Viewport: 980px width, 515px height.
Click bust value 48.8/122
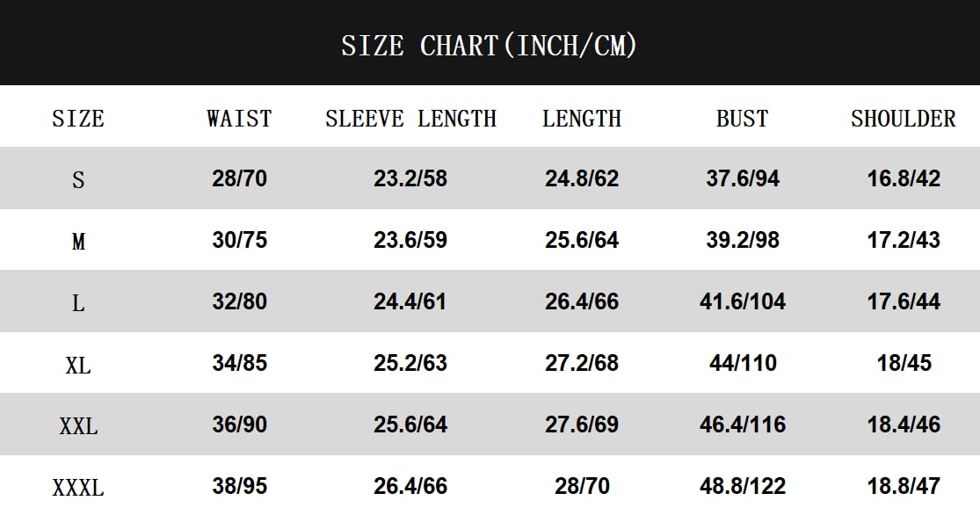743,486
